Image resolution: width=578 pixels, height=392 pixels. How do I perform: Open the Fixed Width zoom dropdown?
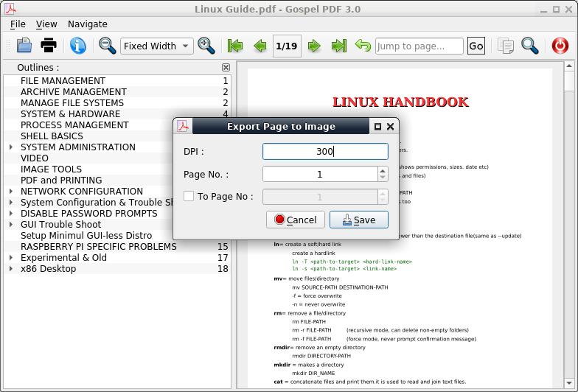[x=157, y=46]
